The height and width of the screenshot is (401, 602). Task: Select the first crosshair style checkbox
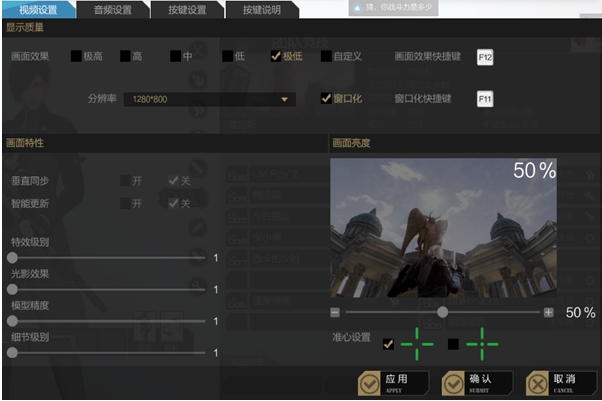(x=388, y=344)
